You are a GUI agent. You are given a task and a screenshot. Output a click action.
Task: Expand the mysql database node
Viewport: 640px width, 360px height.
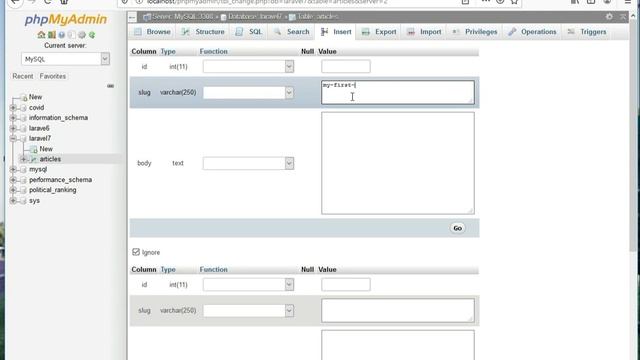[13, 169]
